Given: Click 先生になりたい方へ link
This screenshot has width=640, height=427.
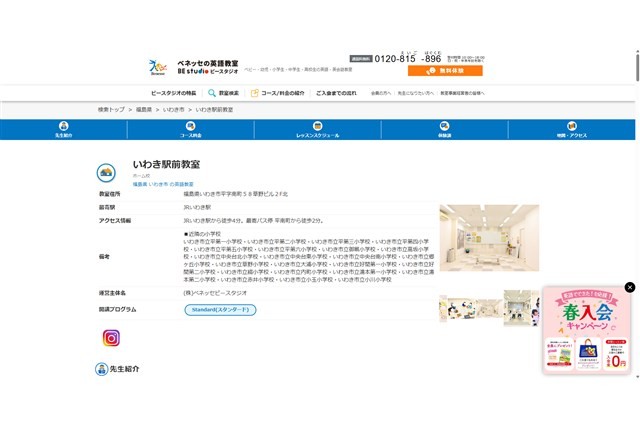Looking at the screenshot, I should tap(416, 93).
